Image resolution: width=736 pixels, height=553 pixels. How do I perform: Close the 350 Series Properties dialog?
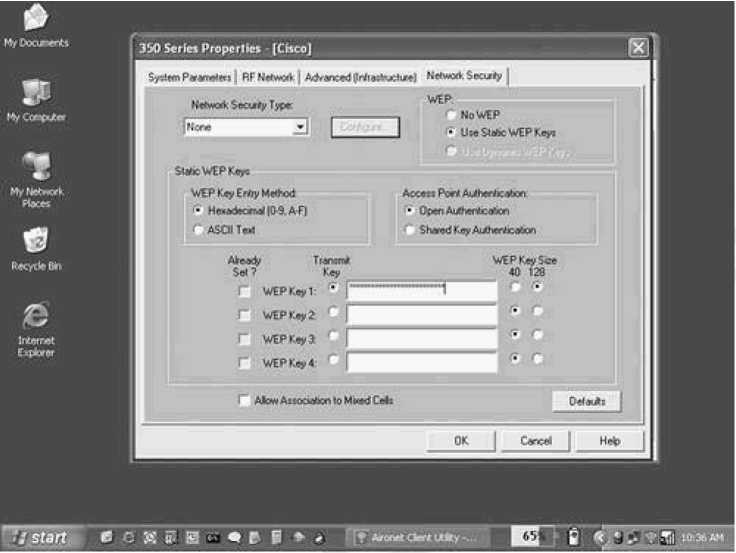coord(638,47)
